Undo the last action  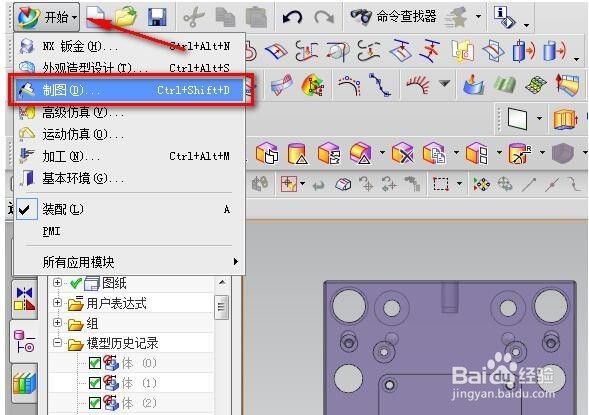293,17
